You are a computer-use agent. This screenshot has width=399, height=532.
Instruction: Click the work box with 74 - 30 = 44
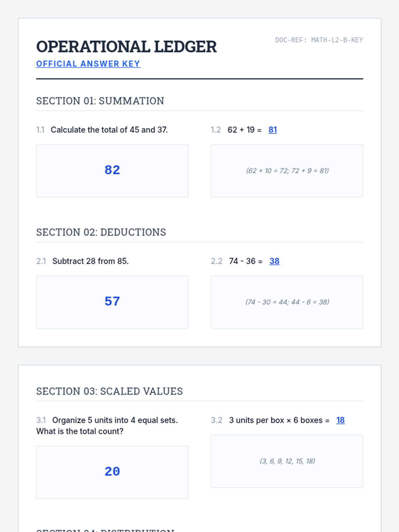coord(287,302)
